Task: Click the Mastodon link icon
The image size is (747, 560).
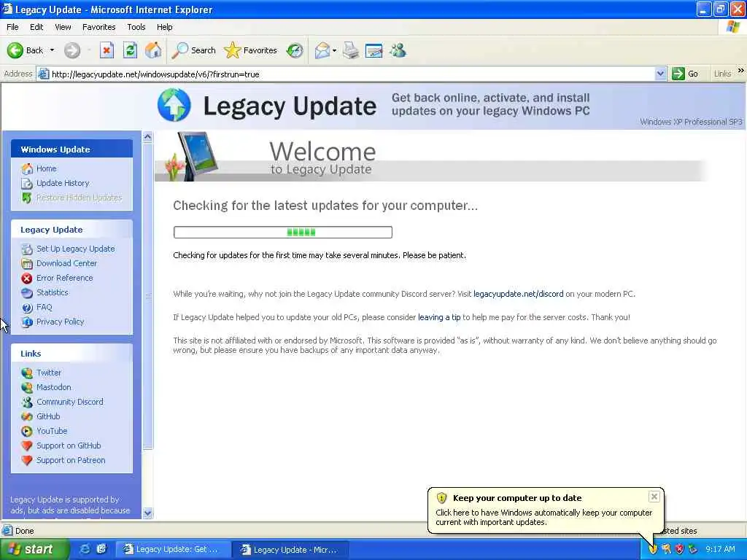Action: (x=27, y=388)
